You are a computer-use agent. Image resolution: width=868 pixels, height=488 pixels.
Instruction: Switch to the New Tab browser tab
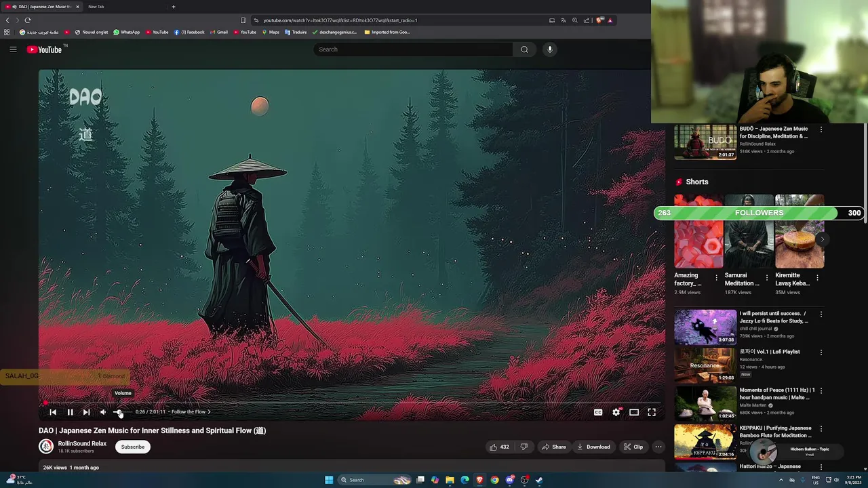pyautogui.click(x=125, y=7)
